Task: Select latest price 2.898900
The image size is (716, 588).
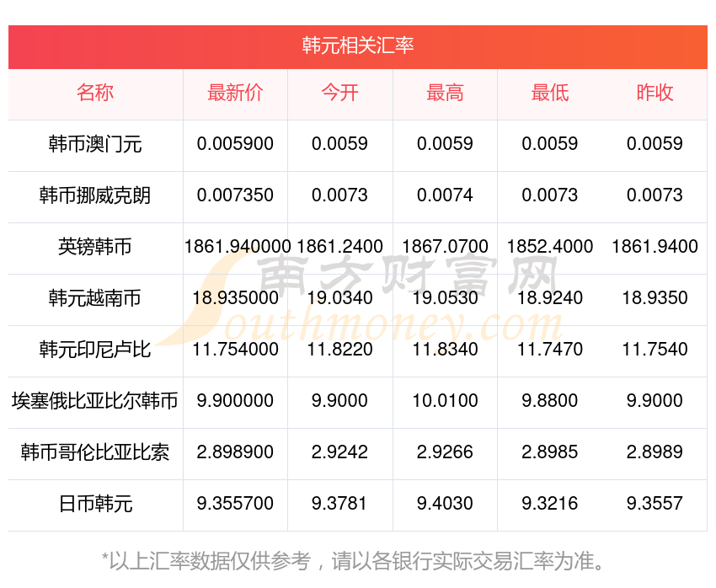Action: 235,452
